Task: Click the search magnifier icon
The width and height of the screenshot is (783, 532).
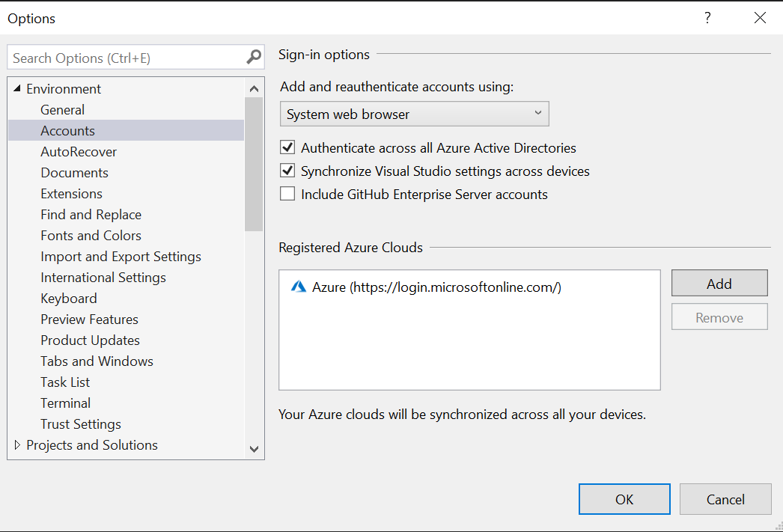Action: 254,57
